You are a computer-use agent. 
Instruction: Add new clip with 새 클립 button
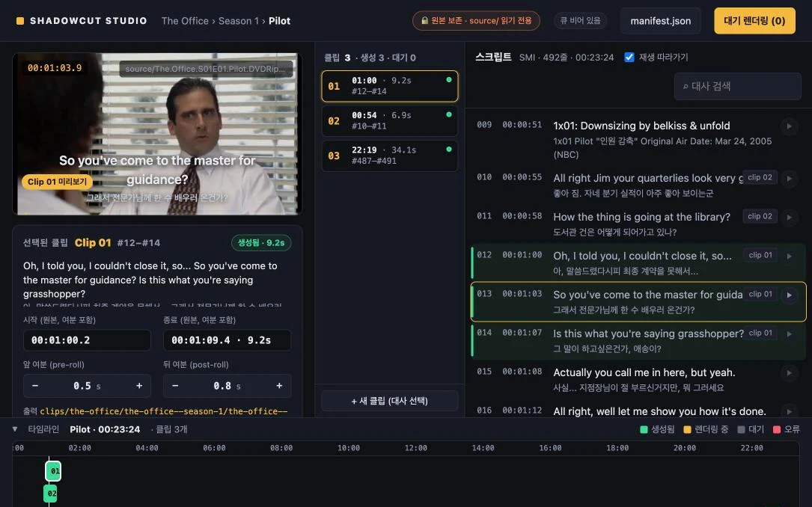(389, 401)
